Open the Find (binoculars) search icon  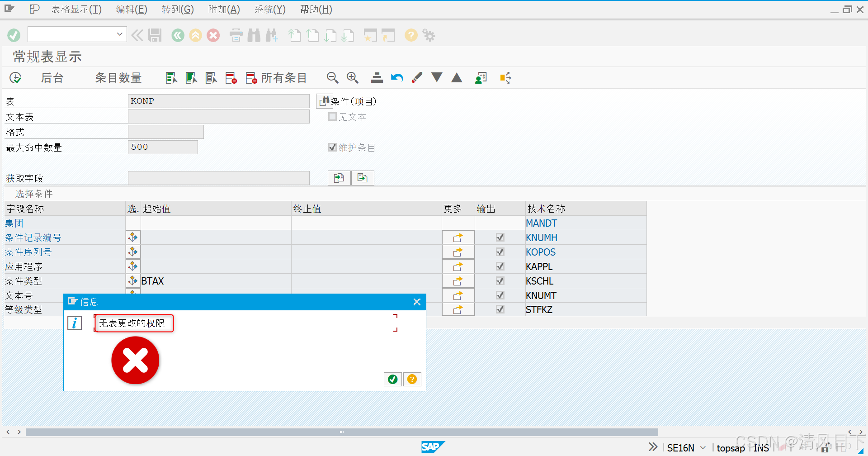[254, 35]
